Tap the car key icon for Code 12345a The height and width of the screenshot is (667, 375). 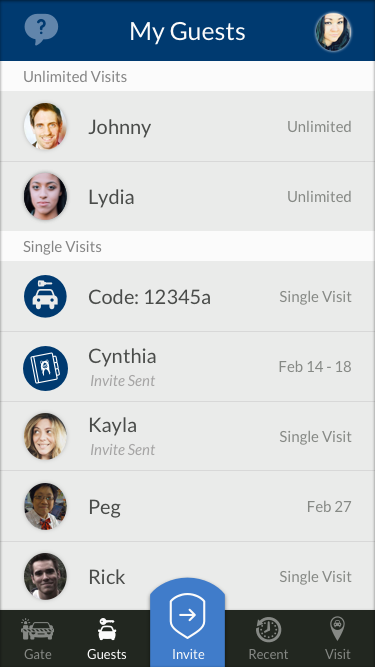[45, 296]
